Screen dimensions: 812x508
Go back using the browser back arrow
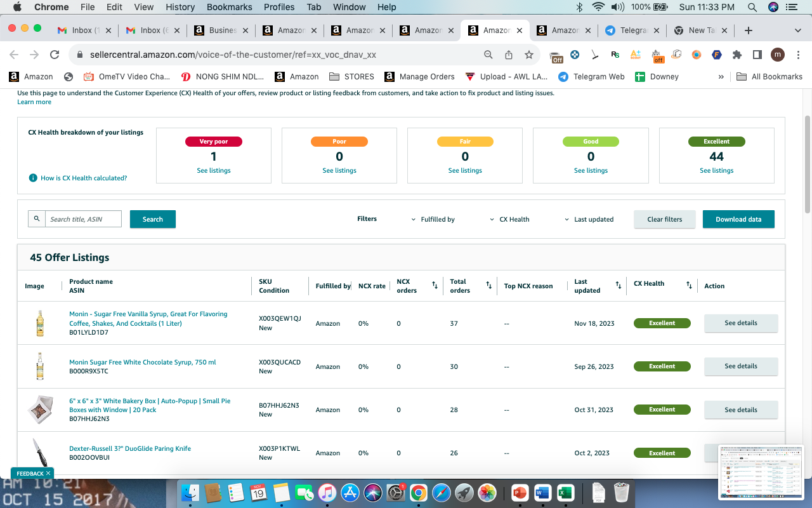14,55
